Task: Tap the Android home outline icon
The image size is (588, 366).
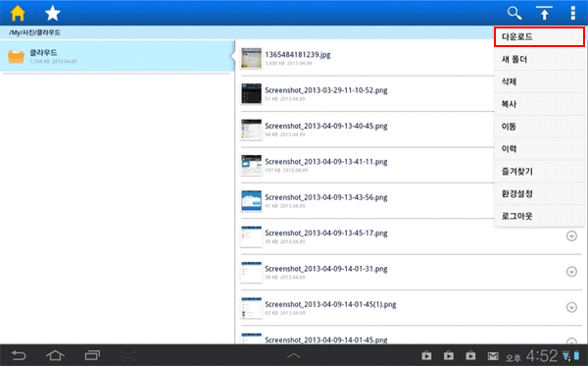Action: (55, 355)
